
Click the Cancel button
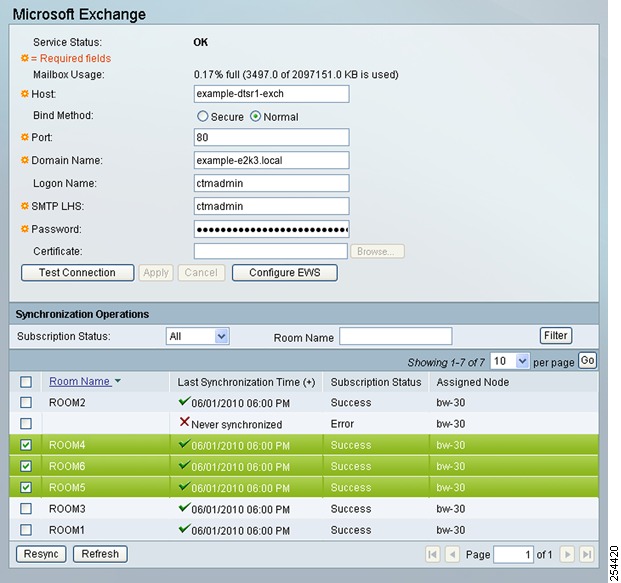point(201,273)
